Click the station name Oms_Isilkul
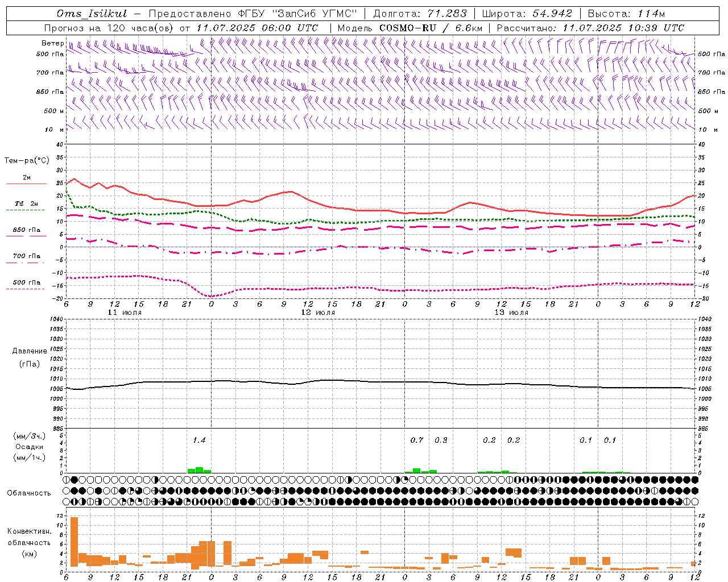Viewport: 728px width, 582px height. point(92,14)
